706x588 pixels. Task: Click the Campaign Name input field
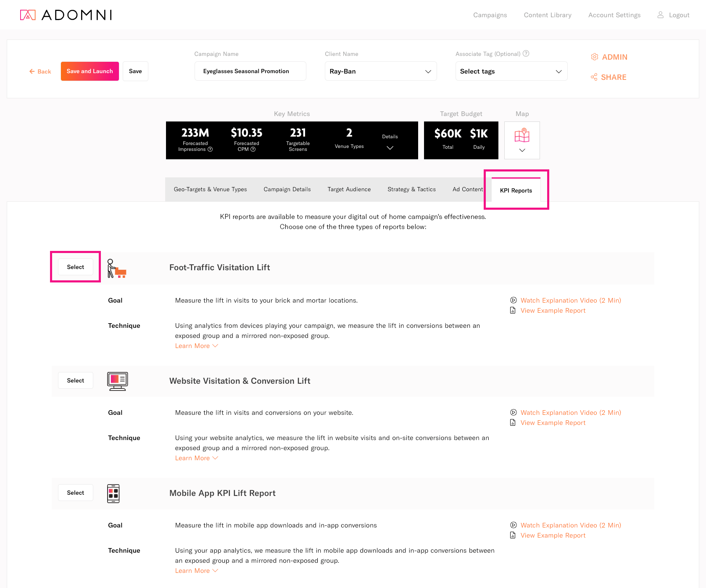(250, 71)
